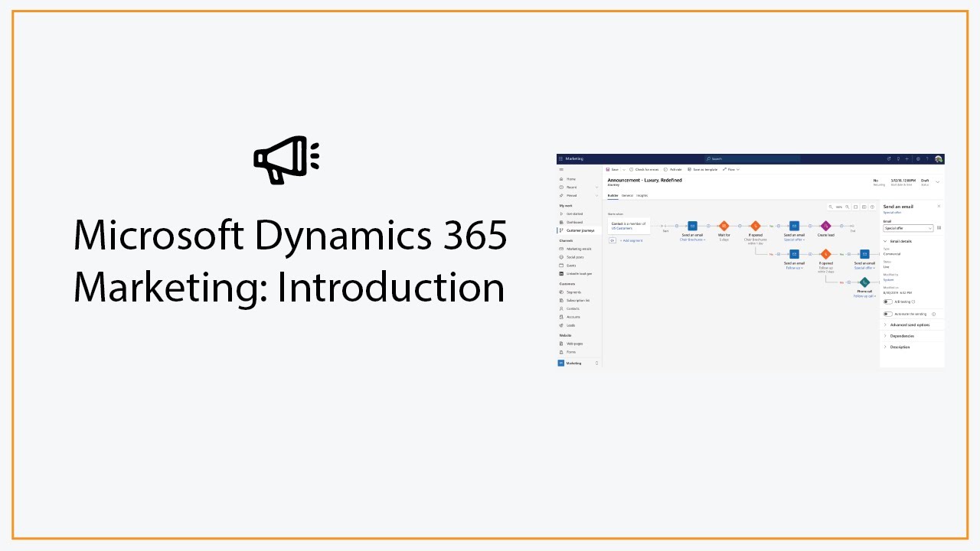Switch to the Insights tab
980x551 pixels.
point(642,195)
